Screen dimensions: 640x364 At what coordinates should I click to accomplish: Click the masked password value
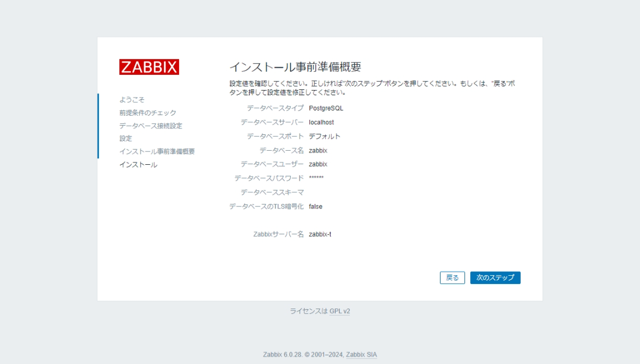coord(316,178)
